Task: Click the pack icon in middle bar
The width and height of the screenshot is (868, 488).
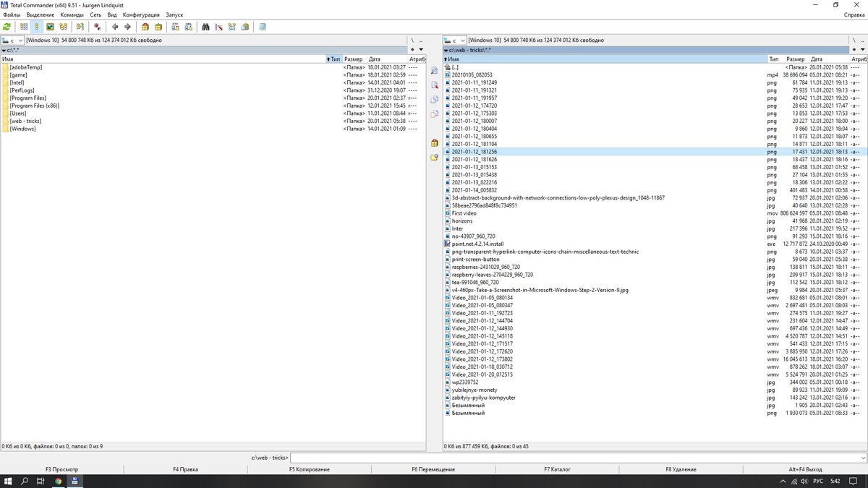Action: point(434,142)
